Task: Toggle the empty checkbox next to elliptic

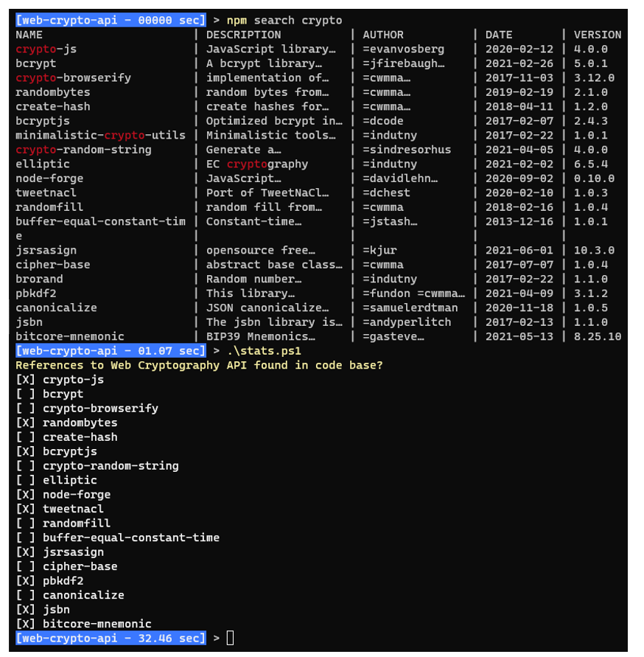Action: (x=26, y=480)
